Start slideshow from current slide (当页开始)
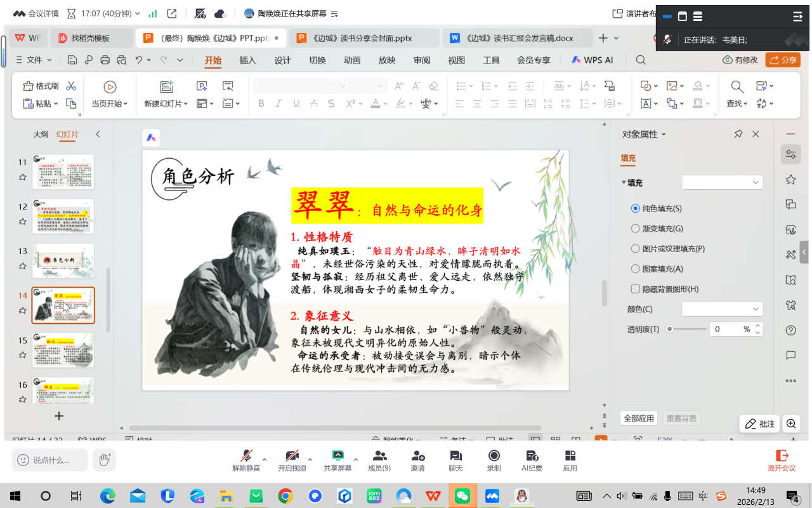The width and height of the screenshot is (812, 508). 110,87
